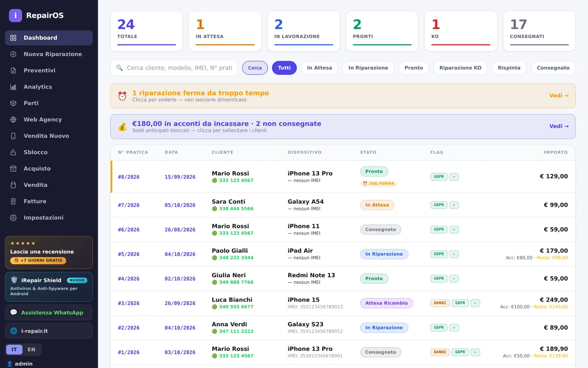Click the In Lavorazione stat card
Screen dimensions: 588x368
point(304,31)
